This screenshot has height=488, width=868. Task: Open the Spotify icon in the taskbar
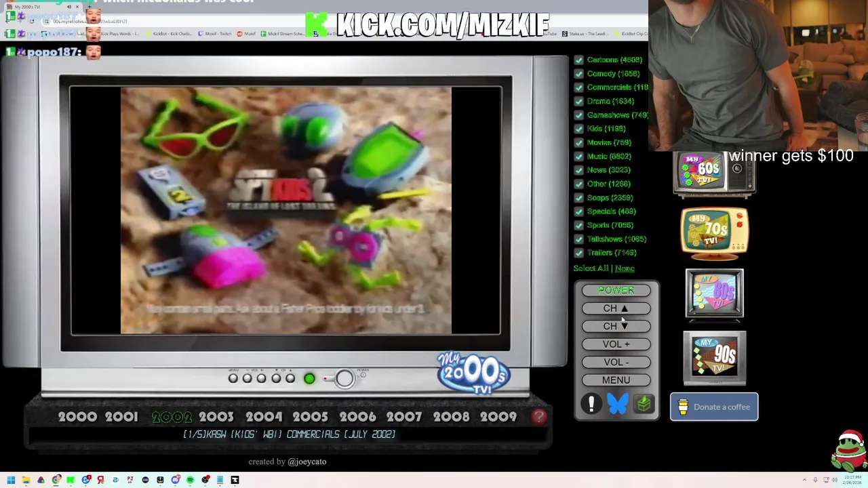coord(190,480)
